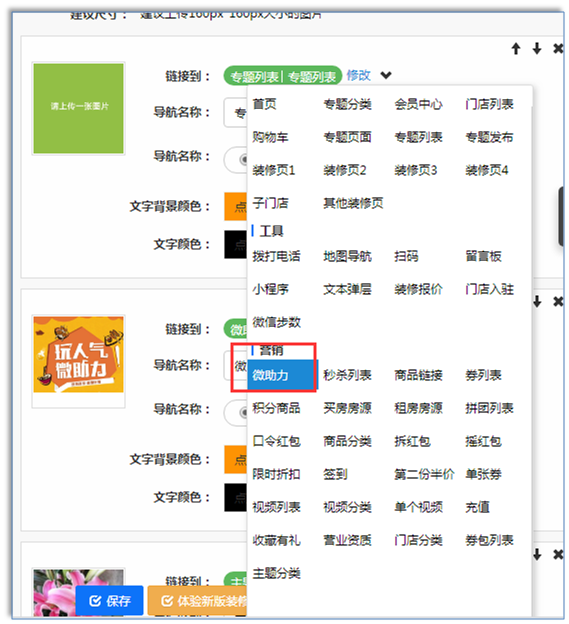Select 装修页1 in the link menu
This screenshot has width=569, height=624.
tap(274, 170)
